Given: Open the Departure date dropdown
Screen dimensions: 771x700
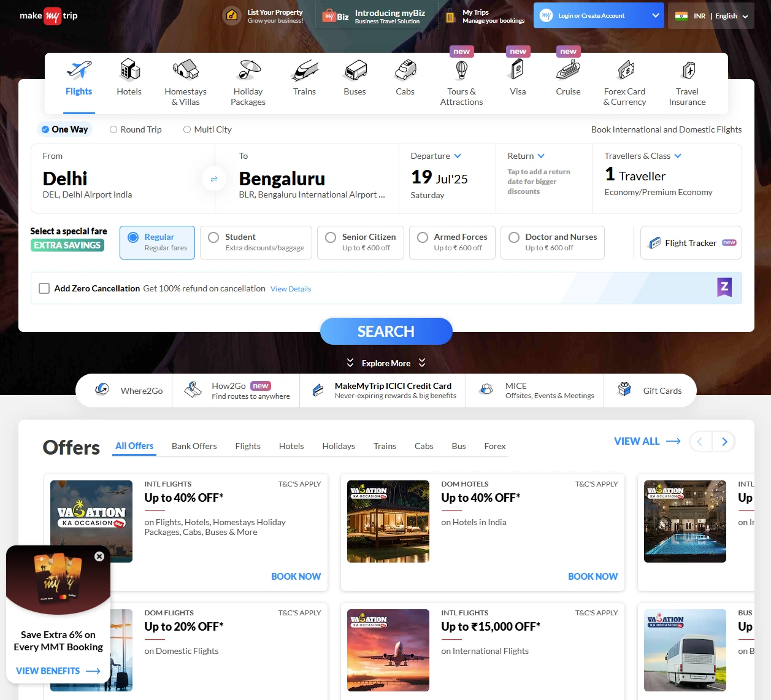Looking at the screenshot, I should point(435,156).
